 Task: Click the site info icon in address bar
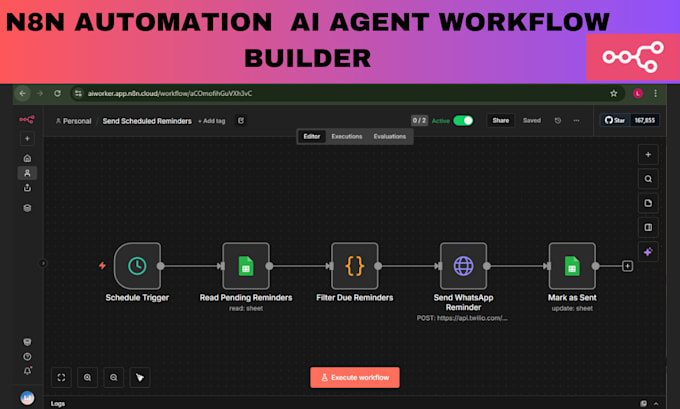[78, 93]
